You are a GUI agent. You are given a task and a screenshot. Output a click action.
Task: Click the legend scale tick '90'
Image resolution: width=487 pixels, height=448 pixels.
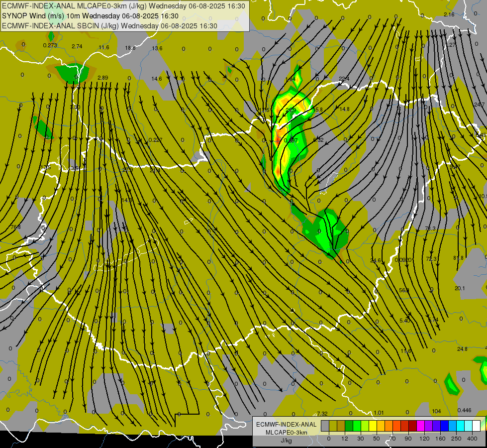pos(408,439)
